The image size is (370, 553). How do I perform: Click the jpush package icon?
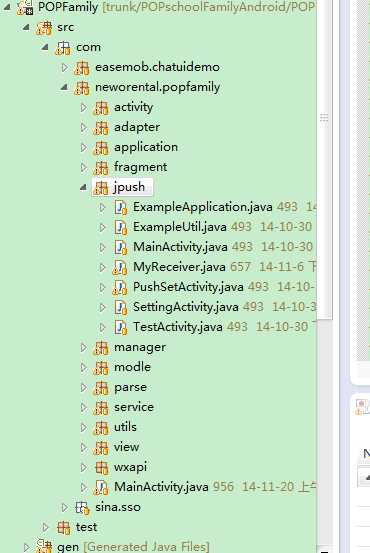click(101, 188)
